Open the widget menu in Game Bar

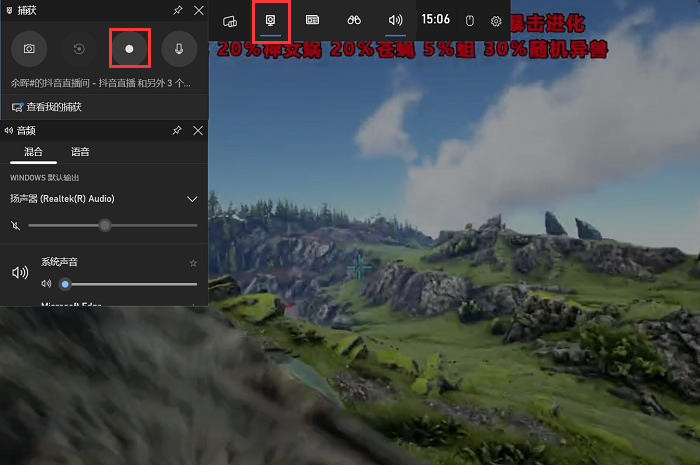pos(230,21)
